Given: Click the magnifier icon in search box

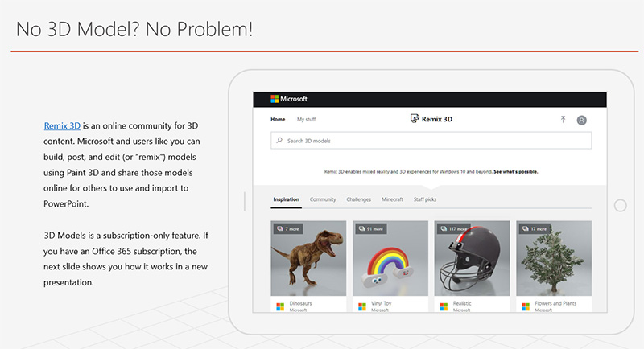Looking at the screenshot, I should (x=279, y=140).
